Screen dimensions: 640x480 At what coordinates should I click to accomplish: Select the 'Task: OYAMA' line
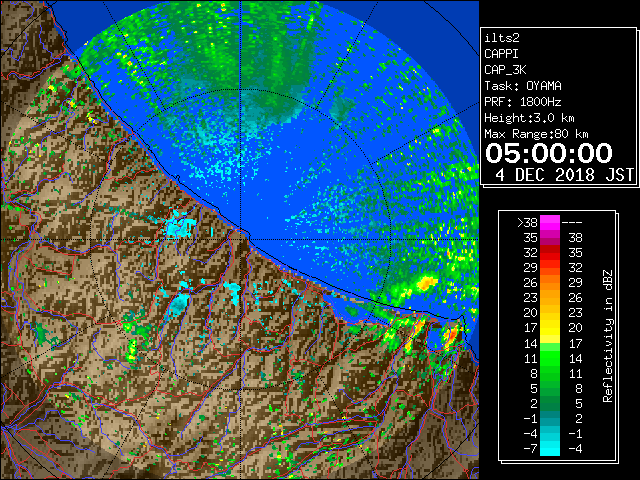click(x=523, y=86)
